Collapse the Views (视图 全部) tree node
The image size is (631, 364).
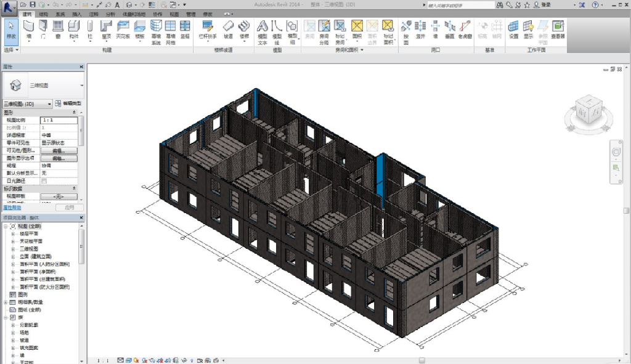click(6, 226)
